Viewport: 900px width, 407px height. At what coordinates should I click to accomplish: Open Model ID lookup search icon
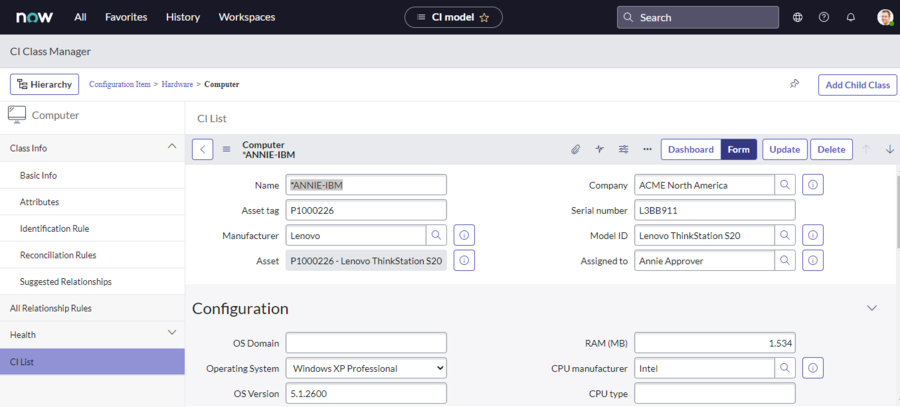point(785,235)
